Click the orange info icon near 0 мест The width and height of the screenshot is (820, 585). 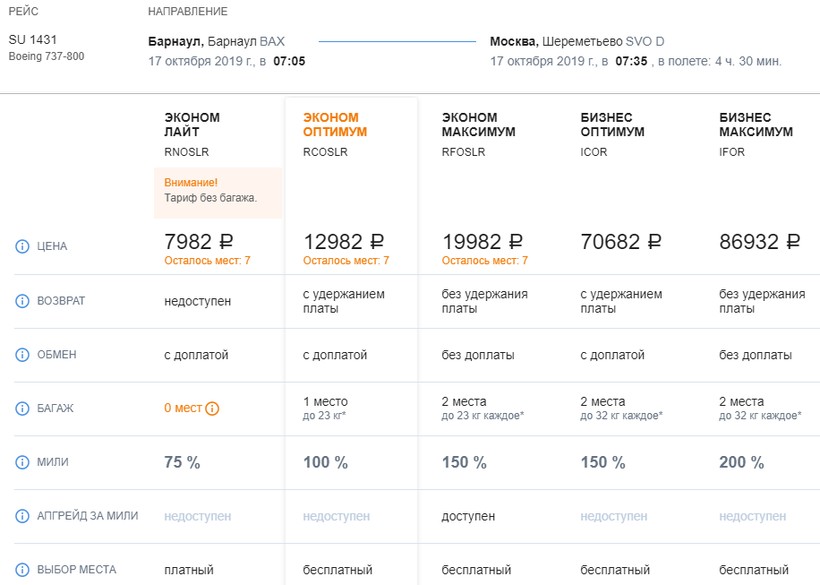pos(212,408)
